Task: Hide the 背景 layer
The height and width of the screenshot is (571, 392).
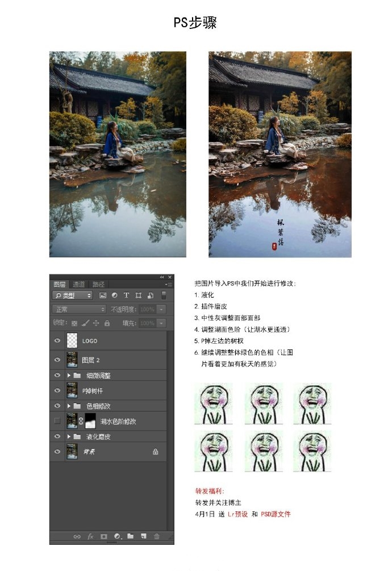Action: [57, 452]
